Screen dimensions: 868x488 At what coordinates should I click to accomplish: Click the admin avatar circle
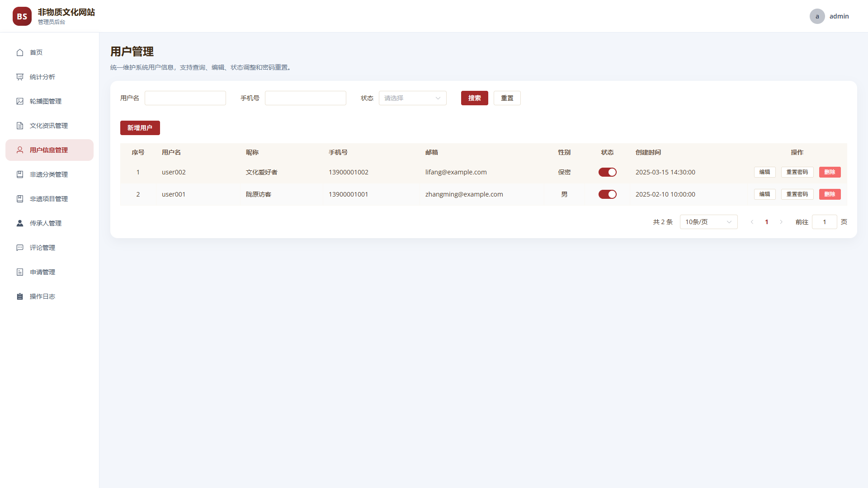(x=817, y=16)
